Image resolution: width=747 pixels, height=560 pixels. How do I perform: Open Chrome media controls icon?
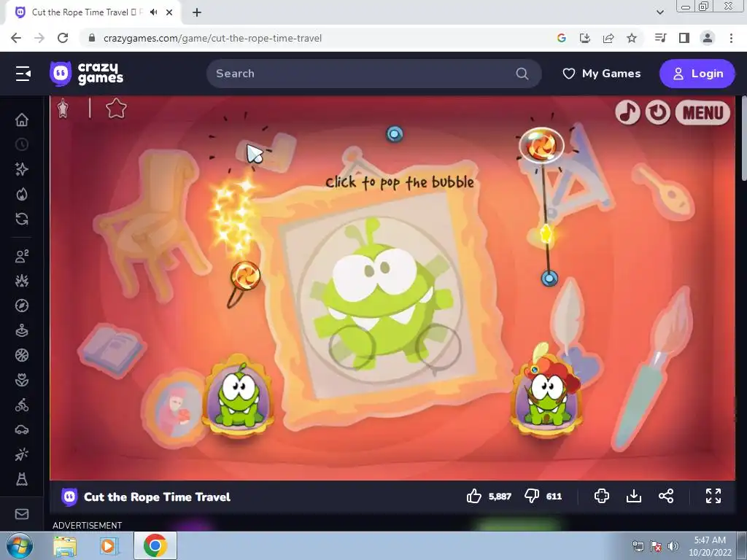point(660,38)
